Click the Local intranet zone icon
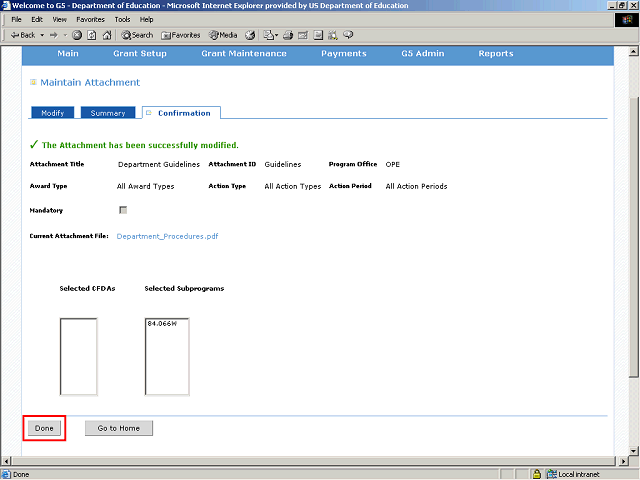This screenshot has width=640, height=480. [x=552, y=474]
